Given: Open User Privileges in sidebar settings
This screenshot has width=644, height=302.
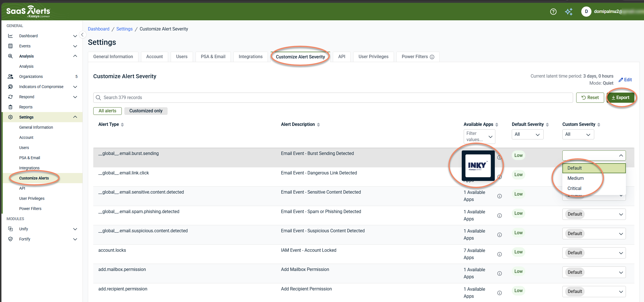Looking at the screenshot, I should [x=32, y=198].
